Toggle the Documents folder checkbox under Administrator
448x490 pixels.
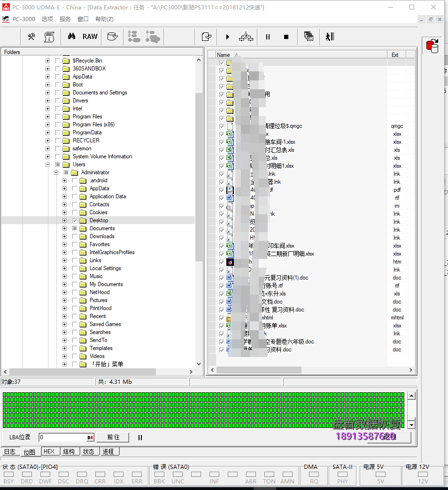pyautogui.click(x=75, y=228)
